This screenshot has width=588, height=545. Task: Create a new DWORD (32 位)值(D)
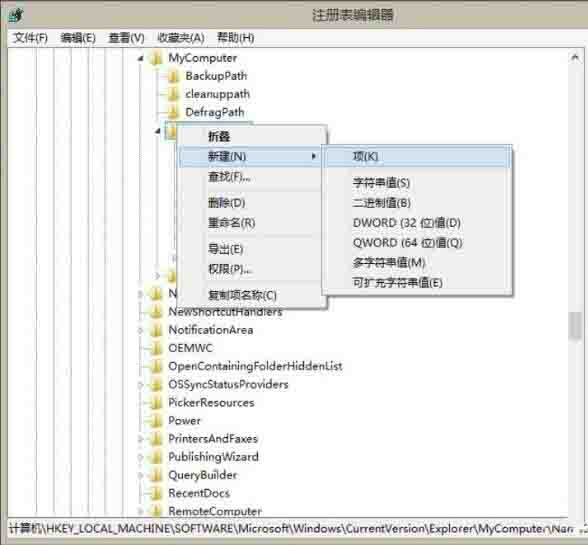417,223
